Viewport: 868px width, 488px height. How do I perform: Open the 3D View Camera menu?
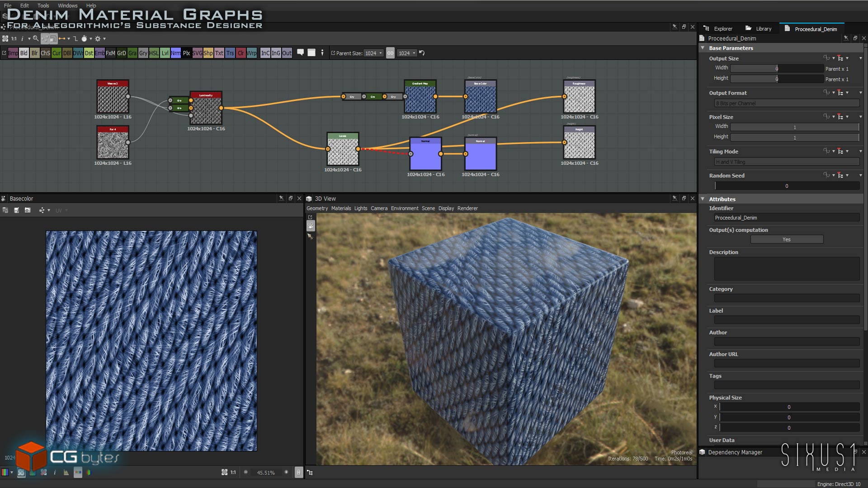click(379, 208)
